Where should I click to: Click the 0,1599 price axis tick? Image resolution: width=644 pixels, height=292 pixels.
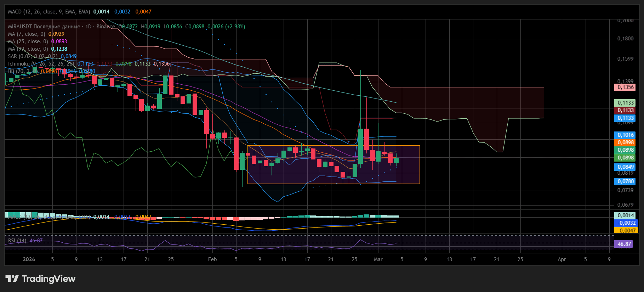pyautogui.click(x=625, y=59)
